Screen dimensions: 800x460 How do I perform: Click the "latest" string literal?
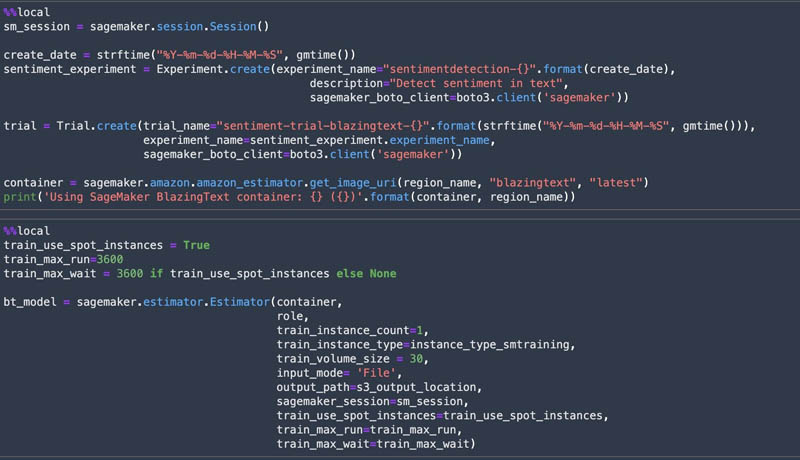point(616,183)
